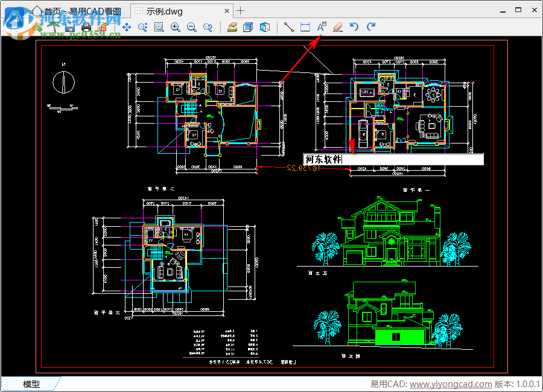Export drawing using the PDF icon

101,27
